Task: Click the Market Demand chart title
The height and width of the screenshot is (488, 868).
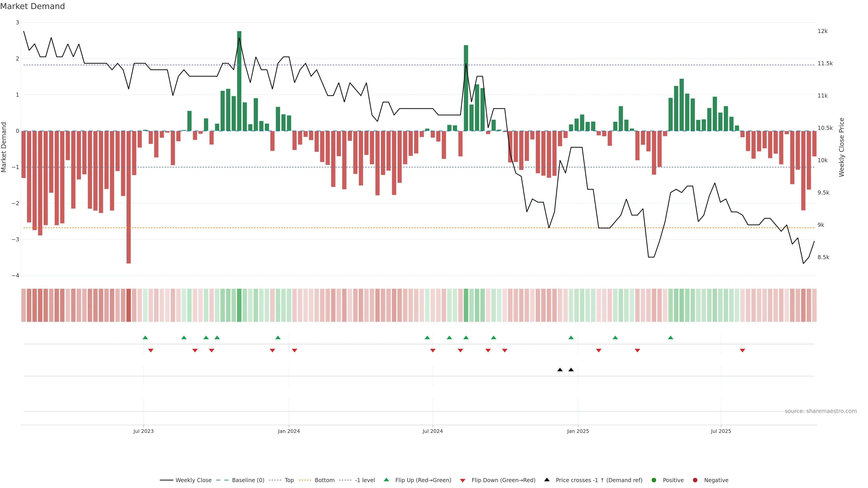Action: click(32, 6)
